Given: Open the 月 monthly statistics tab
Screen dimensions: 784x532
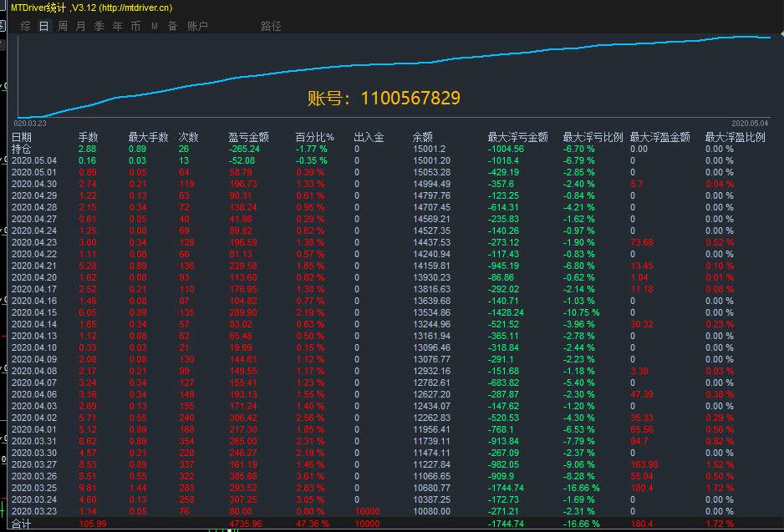Looking at the screenshot, I should coord(80,26).
